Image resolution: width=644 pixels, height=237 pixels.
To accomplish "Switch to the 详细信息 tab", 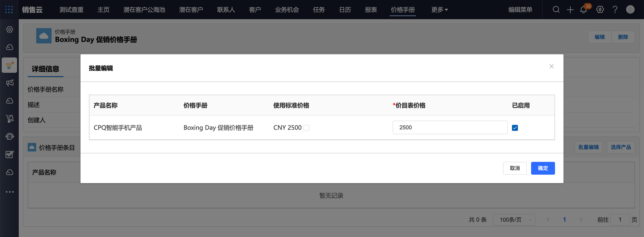I will click(x=45, y=69).
